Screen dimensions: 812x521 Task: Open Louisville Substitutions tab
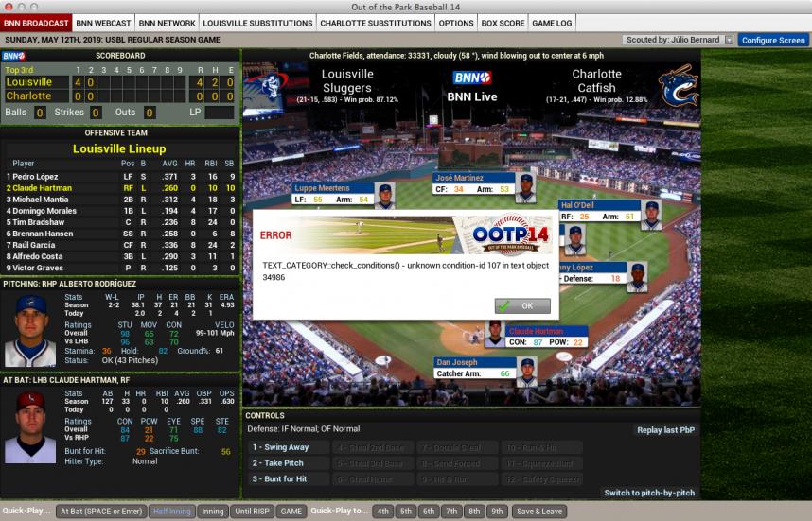click(x=258, y=24)
